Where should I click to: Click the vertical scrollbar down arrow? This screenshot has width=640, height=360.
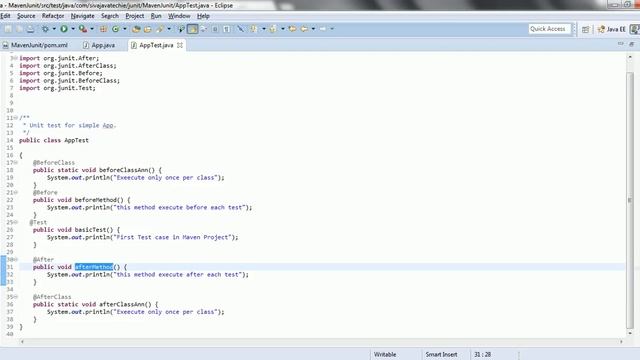(x=630, y=333)
